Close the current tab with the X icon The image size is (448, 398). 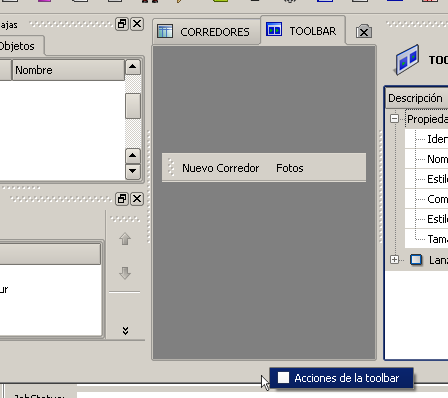tap(364, 31)
